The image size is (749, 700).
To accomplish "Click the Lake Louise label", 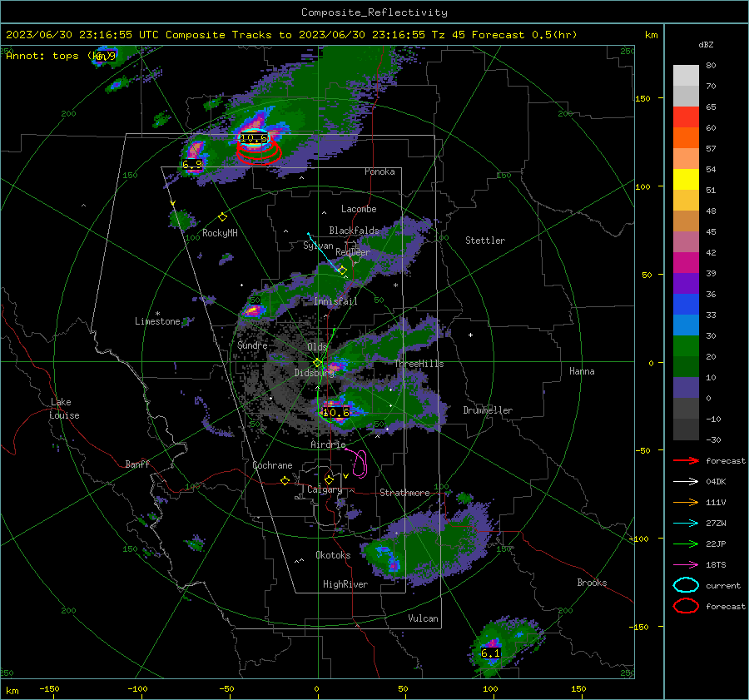I will click(x=64, y=409).
